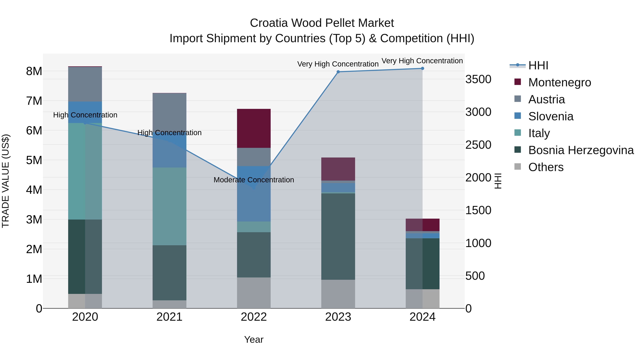This screenshot has width=644, height=362.
Task: Toggle the Montenegro legend entry
Action: (553, 82)
